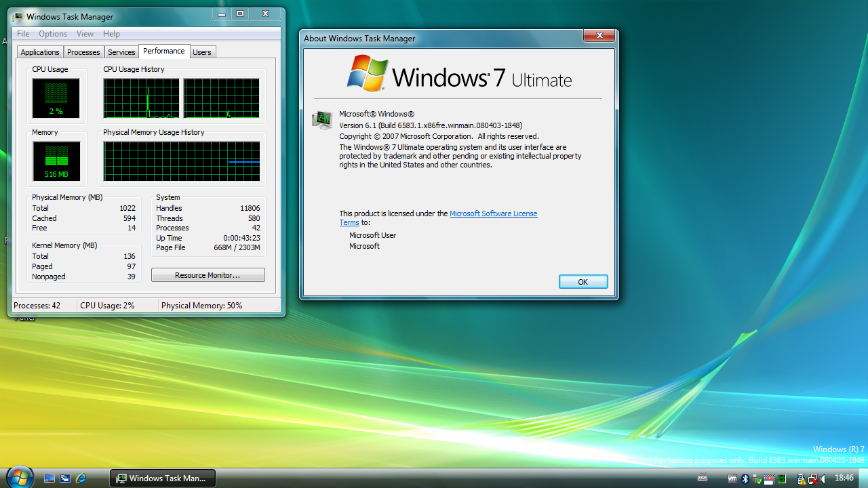The width and height of the screenshot is (868, 488).
Task: Click the Show Desktop quick launch icon
Action: pyautogui.click(x=50, y=478)
